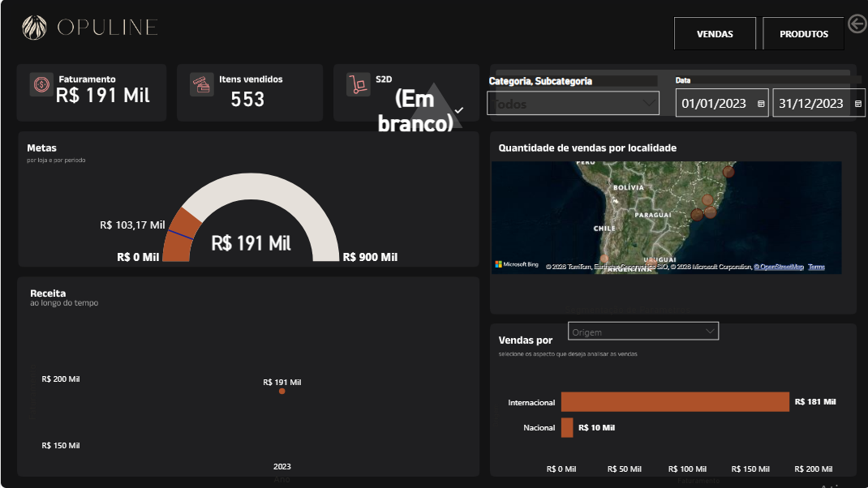Select the Nacional bar
The image size is (868, 488).
[567, 428]
